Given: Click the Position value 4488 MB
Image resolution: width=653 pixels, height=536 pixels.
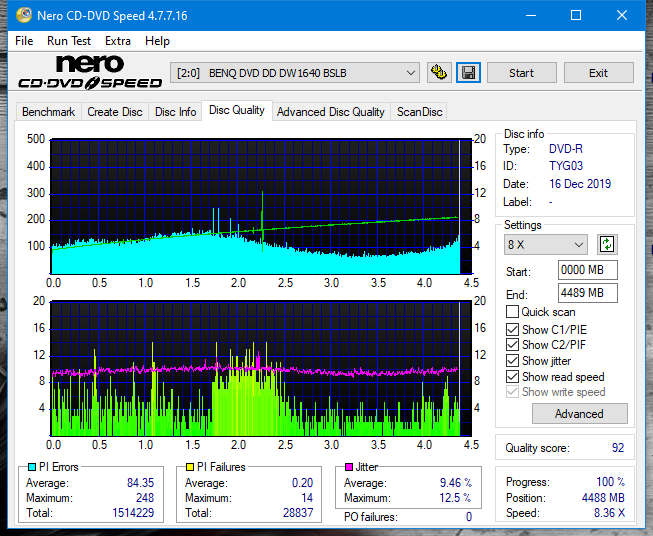Looking at the screenshot, I should 603,498.
